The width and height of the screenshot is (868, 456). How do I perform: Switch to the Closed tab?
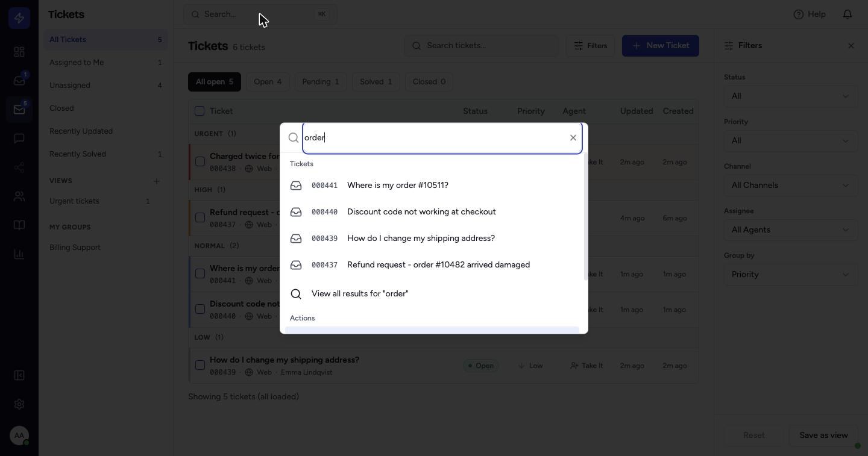[x=429, y=82]
